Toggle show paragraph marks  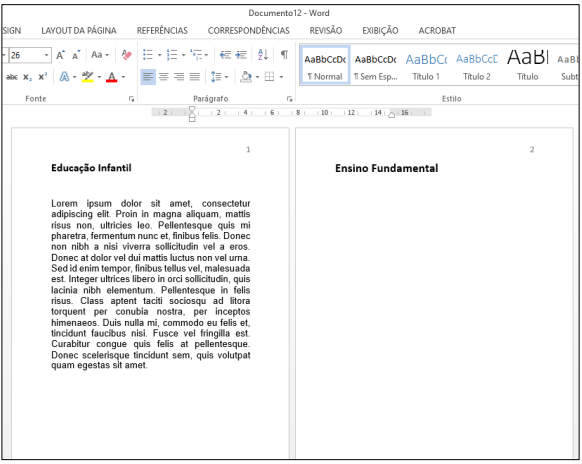(284, 55)
